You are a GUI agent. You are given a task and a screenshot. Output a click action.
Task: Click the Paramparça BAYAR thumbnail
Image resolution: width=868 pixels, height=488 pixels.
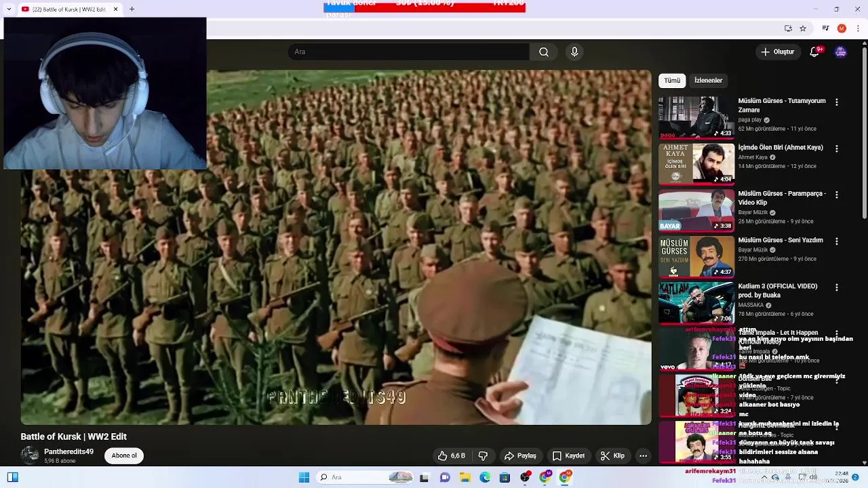pos(696,210)
